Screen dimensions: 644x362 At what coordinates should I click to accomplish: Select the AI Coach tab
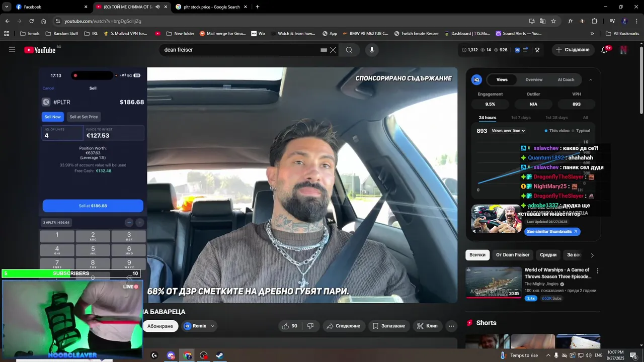click(566, 79)
